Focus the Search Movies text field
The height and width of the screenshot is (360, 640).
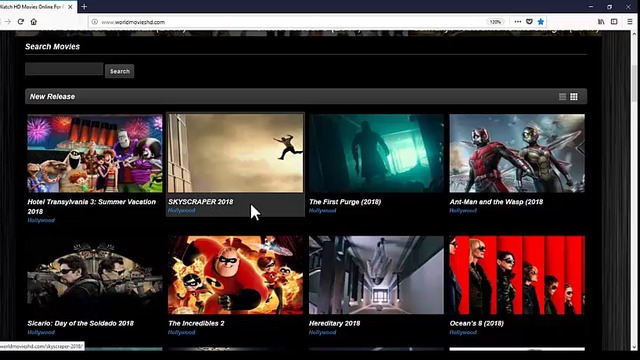64,69
